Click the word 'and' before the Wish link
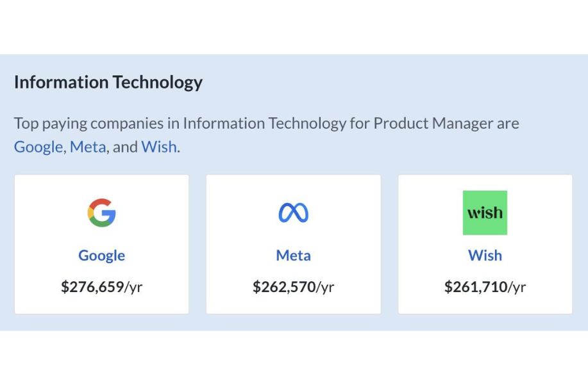This screenshot has height=385, width=588. pyautogui.click(x=125, y=147)
